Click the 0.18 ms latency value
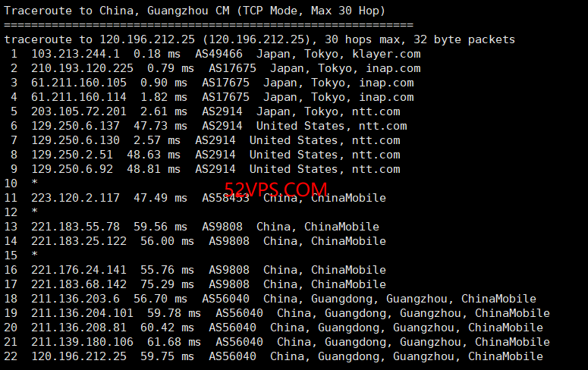Screen dimensions: 588x370 click(x=157, y=54)
